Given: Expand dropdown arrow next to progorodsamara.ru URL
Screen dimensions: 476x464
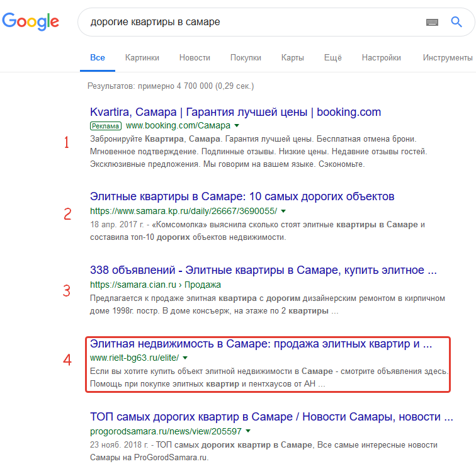Looking at the screenshot, I should click(x=248, y=431).
